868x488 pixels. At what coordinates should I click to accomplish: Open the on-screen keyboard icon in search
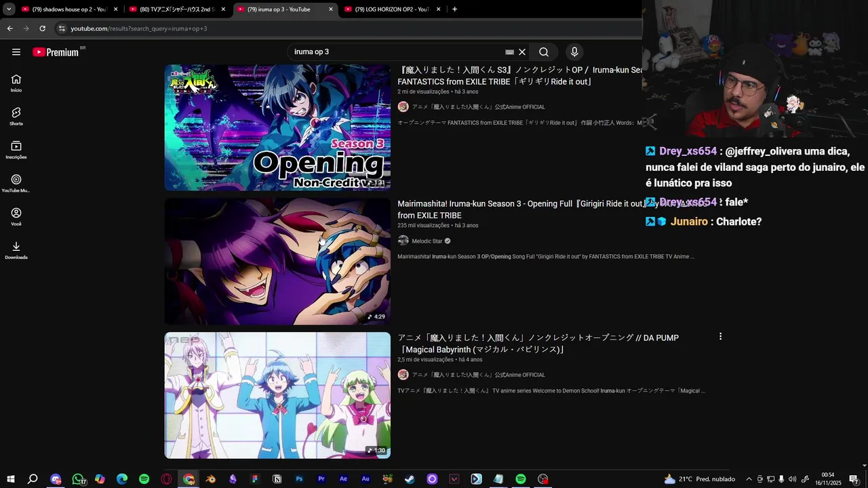[x=510, y=52]
